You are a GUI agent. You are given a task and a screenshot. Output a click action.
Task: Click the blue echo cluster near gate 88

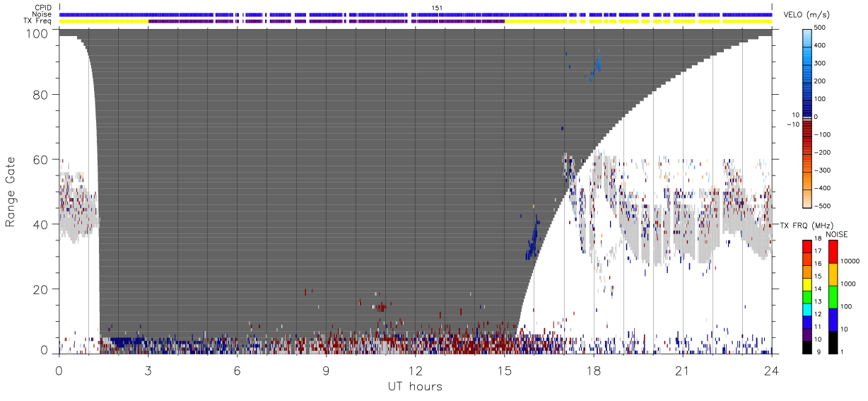tap(596, 66)
